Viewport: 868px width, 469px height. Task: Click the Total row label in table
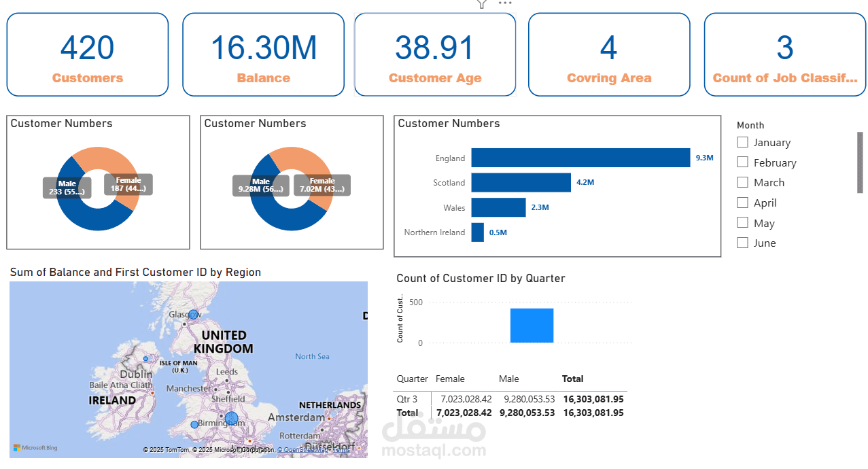408,413
